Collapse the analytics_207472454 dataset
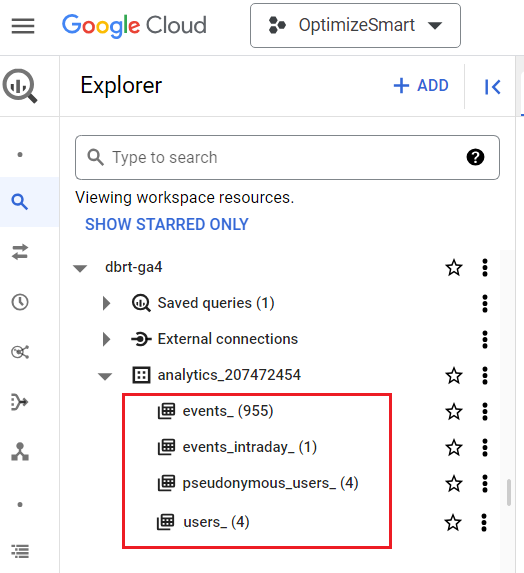The image size is (524, 573). click(105, 376)
